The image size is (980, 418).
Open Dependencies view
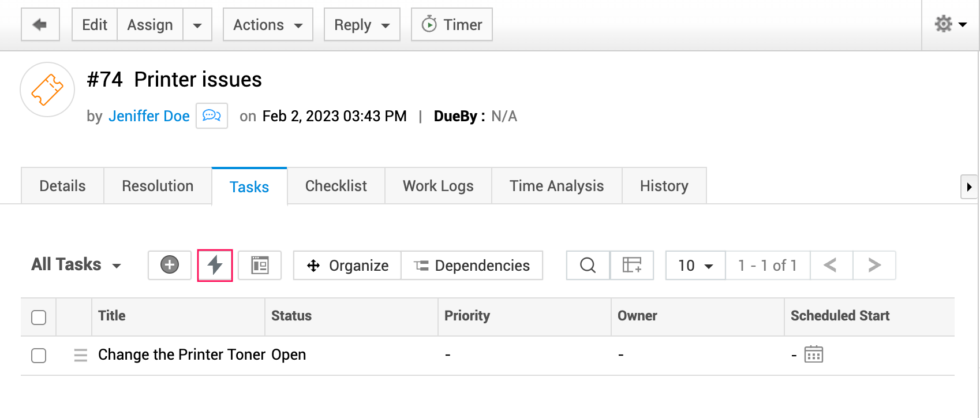[472, 265]
